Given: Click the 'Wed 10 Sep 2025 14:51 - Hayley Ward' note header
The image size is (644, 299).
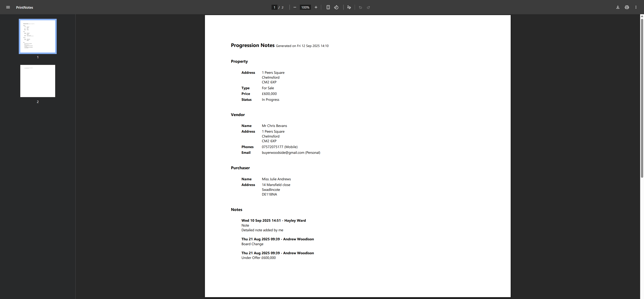Looking at the screenshot, I should tap(274, 221).
